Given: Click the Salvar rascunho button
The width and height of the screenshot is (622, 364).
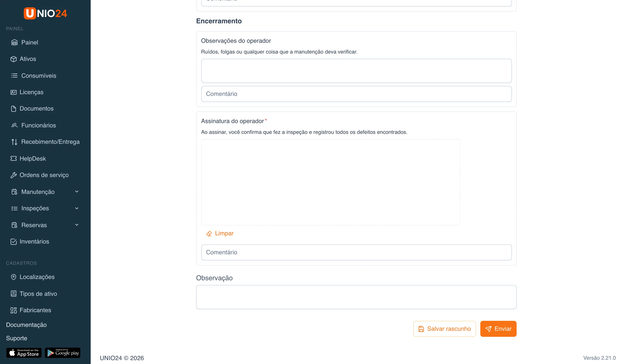Looking at the screenshot, I should pyautogui.click(x=444, y=329).
